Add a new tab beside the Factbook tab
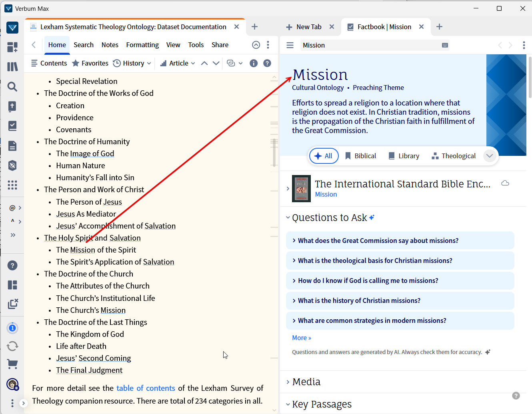Screen dimensions: 532x414 (x=439, y=27)
